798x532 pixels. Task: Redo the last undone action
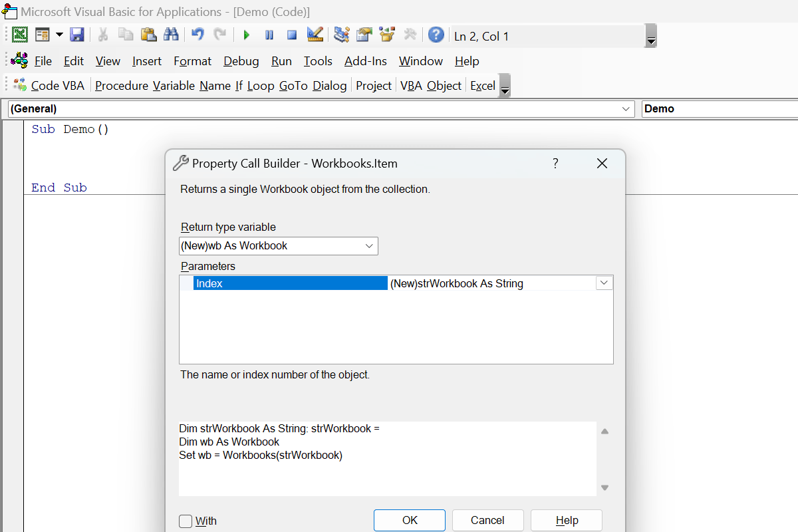tap(219, 35)
